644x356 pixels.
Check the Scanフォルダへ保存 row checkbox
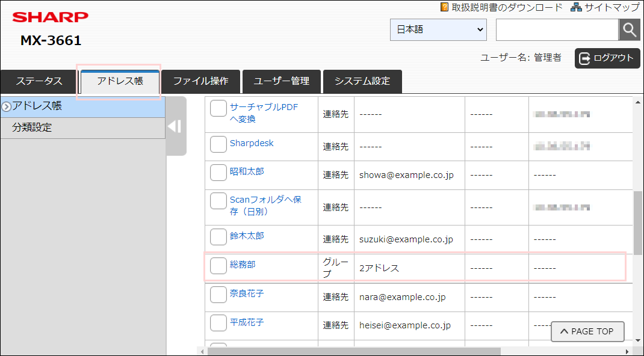pyautogui.click(x=218, y=201)
